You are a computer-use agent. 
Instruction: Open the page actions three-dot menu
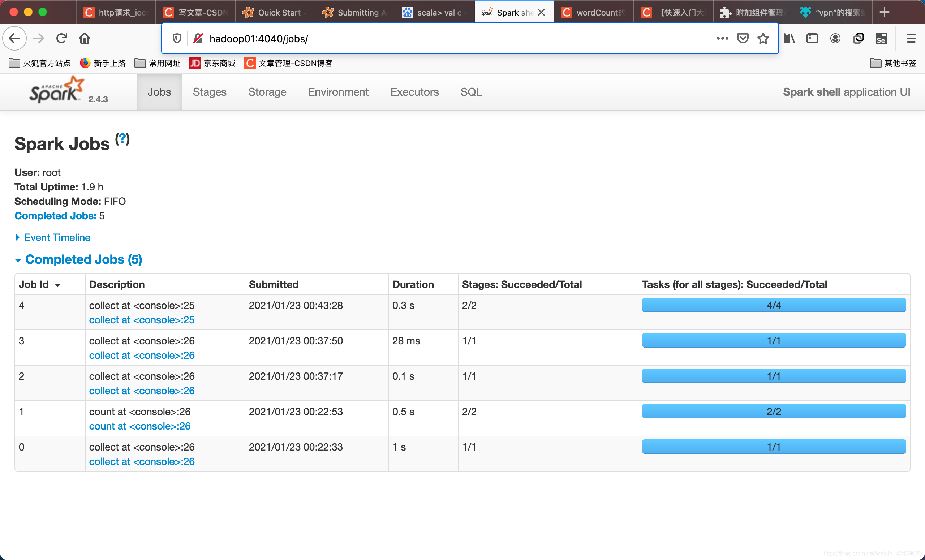point(722,38)
